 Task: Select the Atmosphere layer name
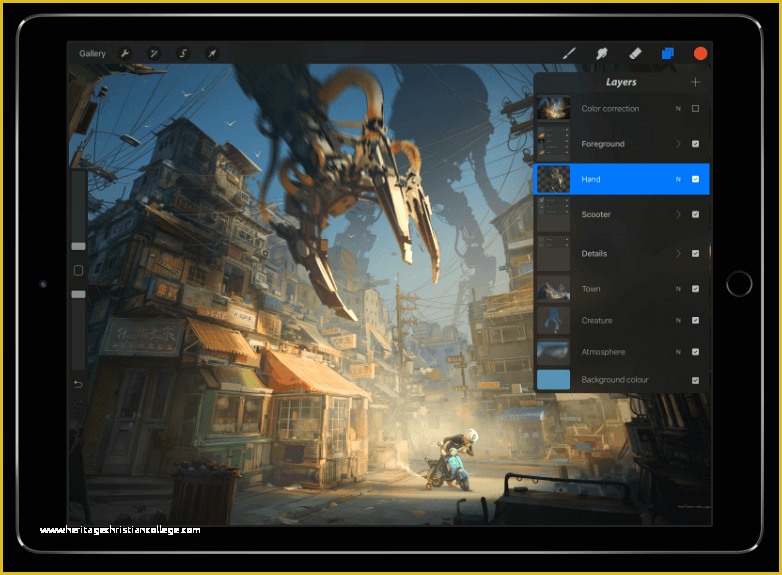pos(603,352)
